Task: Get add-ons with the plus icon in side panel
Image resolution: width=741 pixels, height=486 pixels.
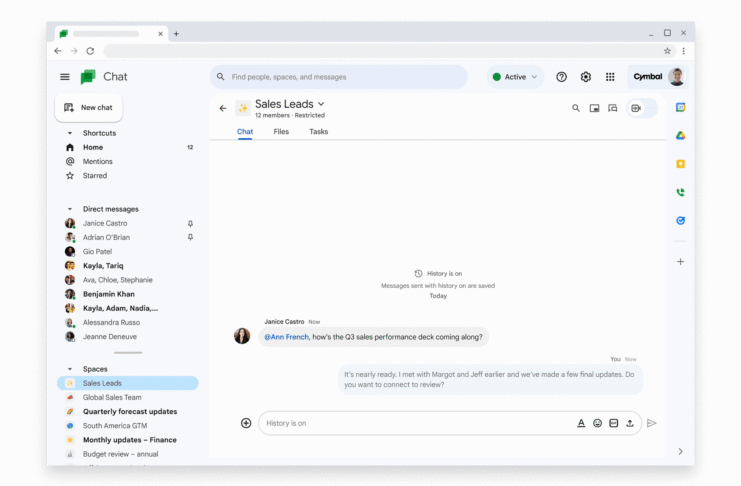Action: pyautogui.click(x=681, y=261)
